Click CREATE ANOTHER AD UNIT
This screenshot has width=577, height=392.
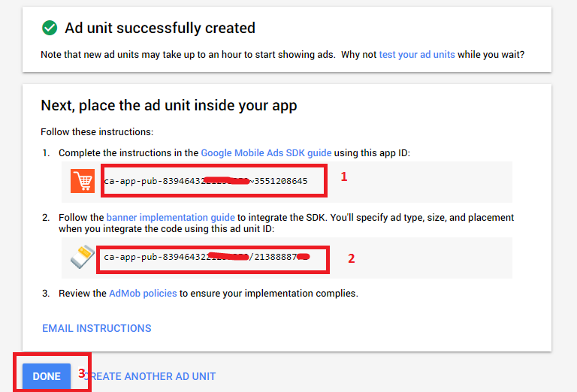150,376
